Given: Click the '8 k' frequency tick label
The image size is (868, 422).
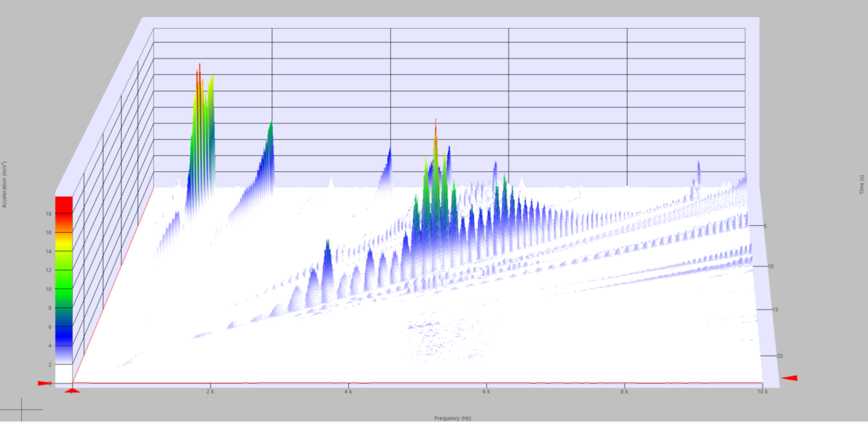Looking at the screenshot, I should tap(625, 391).
